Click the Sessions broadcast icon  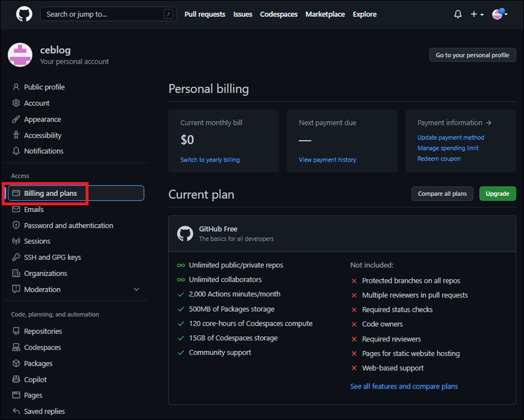(16, 241)
